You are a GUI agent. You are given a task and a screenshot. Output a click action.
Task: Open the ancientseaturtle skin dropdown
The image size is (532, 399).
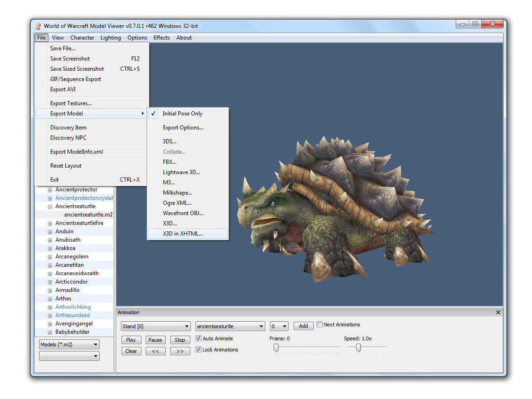[x=230, y=326]
